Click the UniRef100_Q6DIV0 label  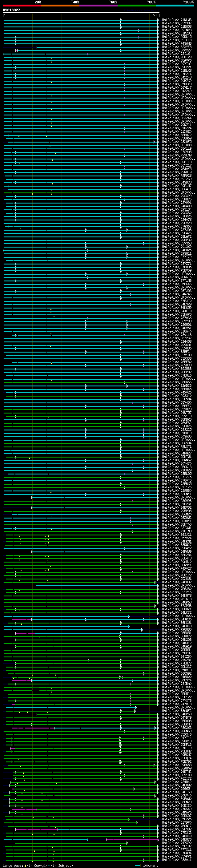tap(177, 57)
